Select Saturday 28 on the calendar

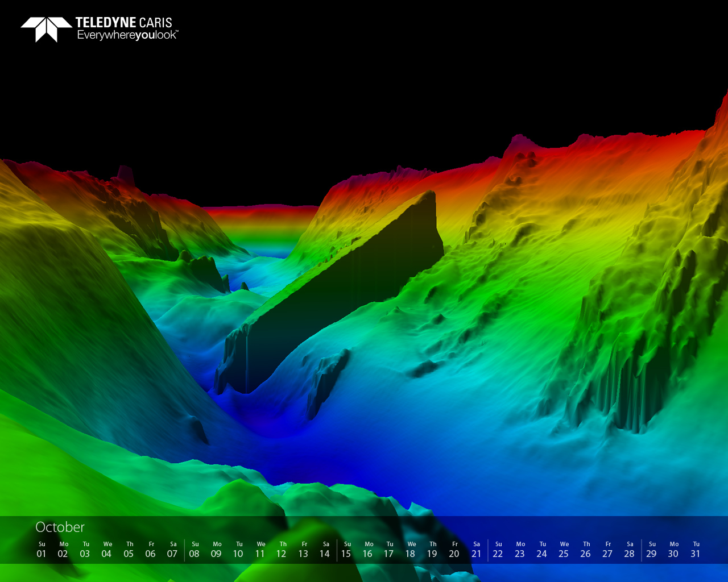(x=630, y=550)
